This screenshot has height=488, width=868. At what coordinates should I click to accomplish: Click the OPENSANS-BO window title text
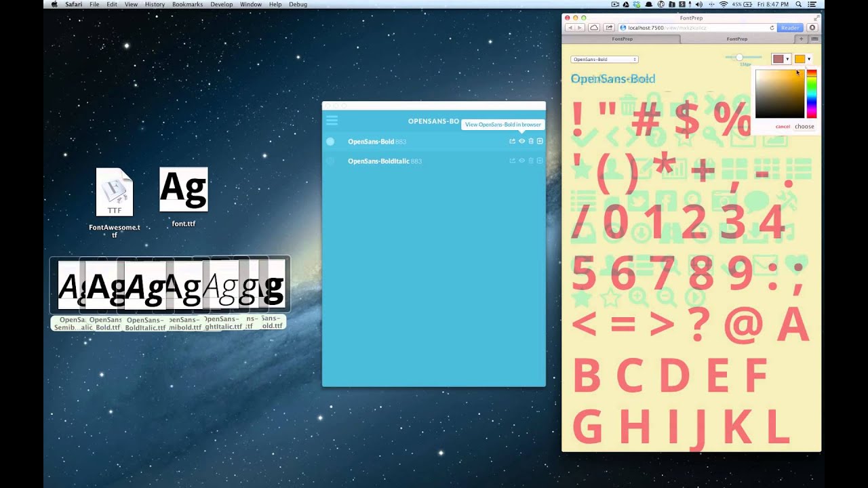coord(433,121)
